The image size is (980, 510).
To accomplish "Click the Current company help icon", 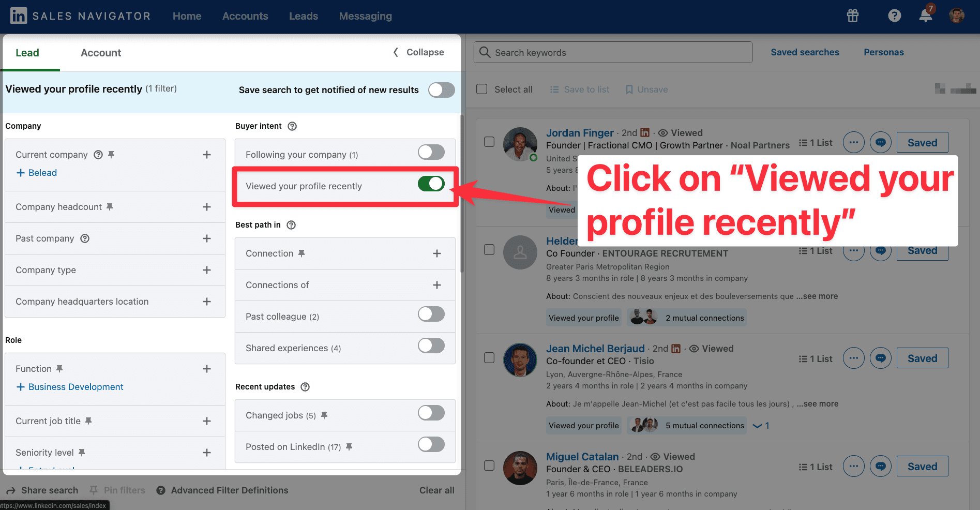I will click(98, 155).
